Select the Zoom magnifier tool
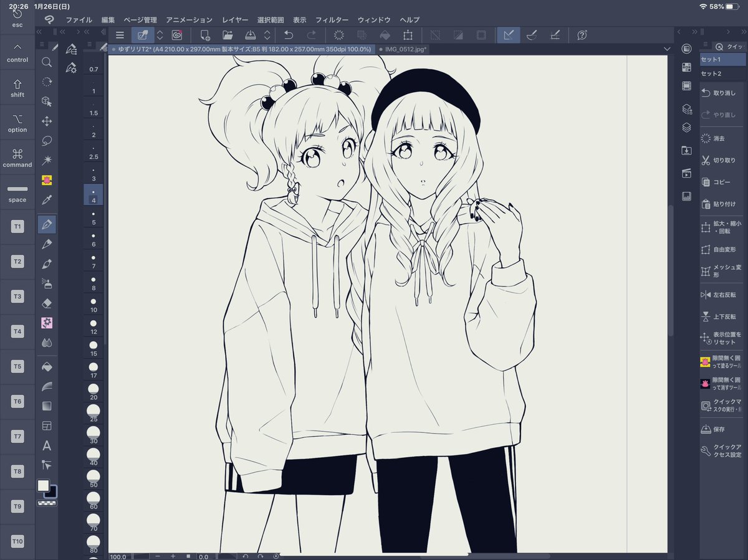The width and height of the screenshot is (748, 560). (47, 62)
